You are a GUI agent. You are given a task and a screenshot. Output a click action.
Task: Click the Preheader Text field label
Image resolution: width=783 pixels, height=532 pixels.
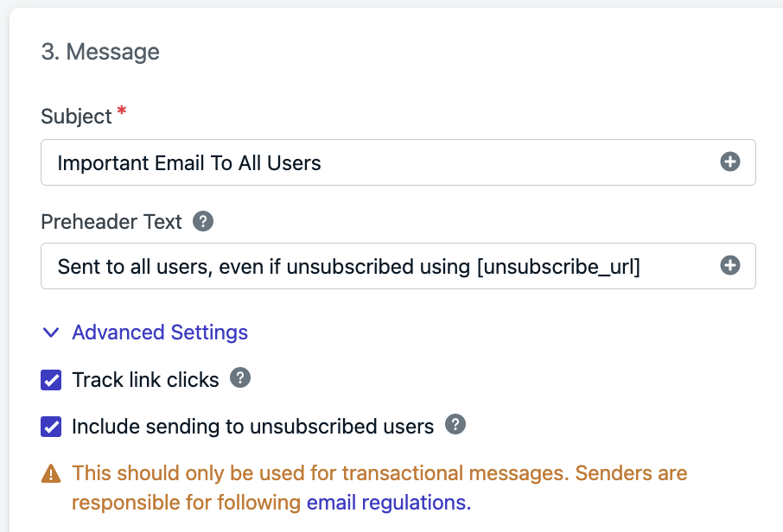(111, 222)
